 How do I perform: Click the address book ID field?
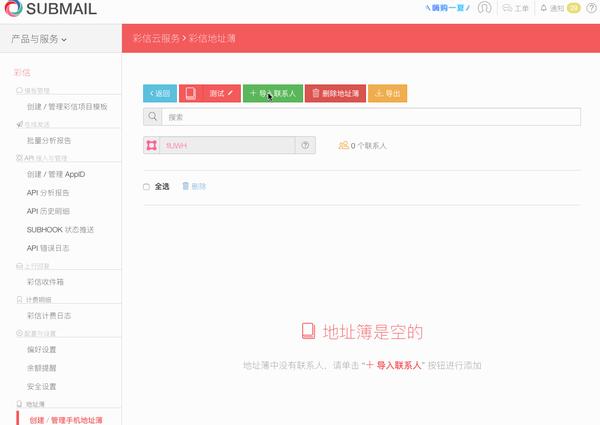tap(227, 145)
